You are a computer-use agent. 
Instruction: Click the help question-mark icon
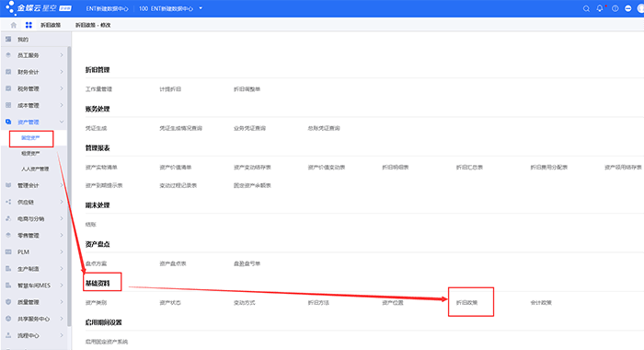pyautogui.click(x=615, y=8)
